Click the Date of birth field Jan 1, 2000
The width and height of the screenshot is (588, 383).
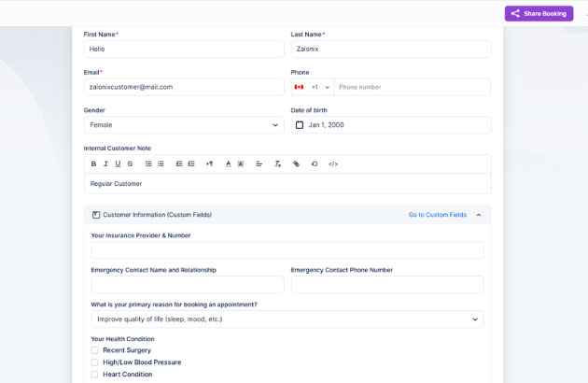(x=391, y=124)
